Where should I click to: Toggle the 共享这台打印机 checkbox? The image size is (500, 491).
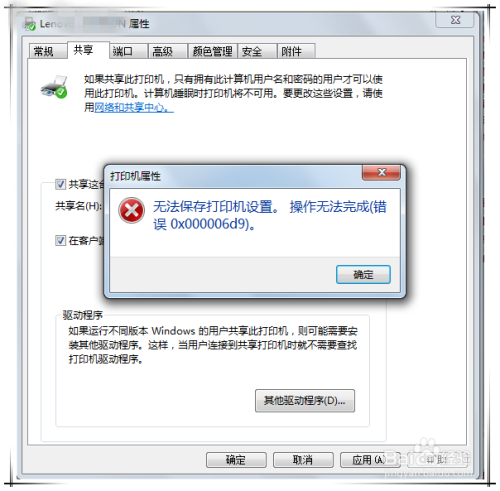pyautogui.click(x=60, y=184)
